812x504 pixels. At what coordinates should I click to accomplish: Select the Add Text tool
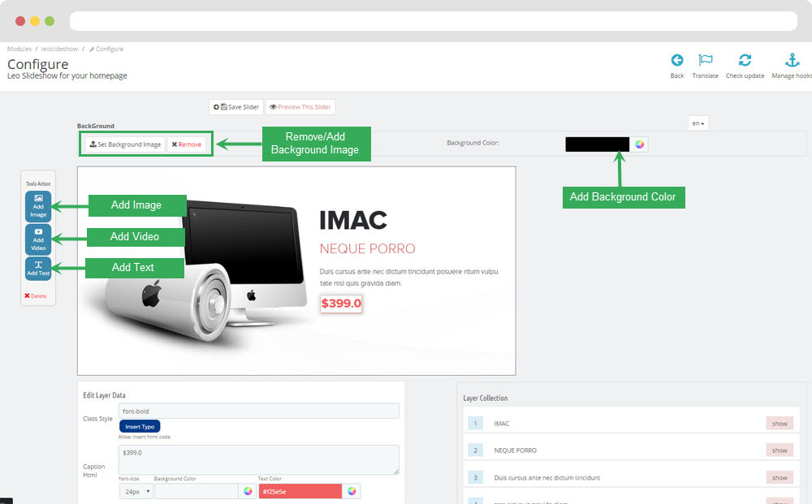[38, 269]
